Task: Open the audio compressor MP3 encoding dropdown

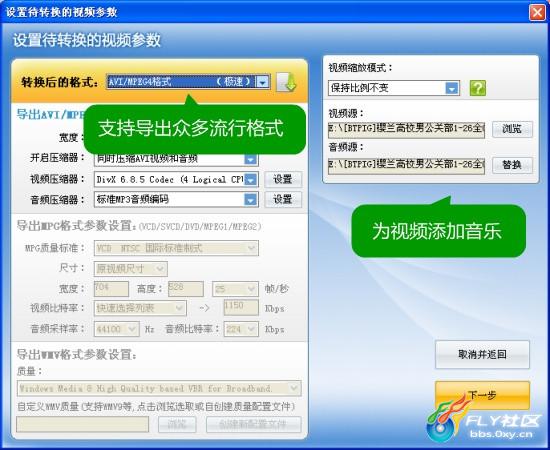Action: pos(176,200)
